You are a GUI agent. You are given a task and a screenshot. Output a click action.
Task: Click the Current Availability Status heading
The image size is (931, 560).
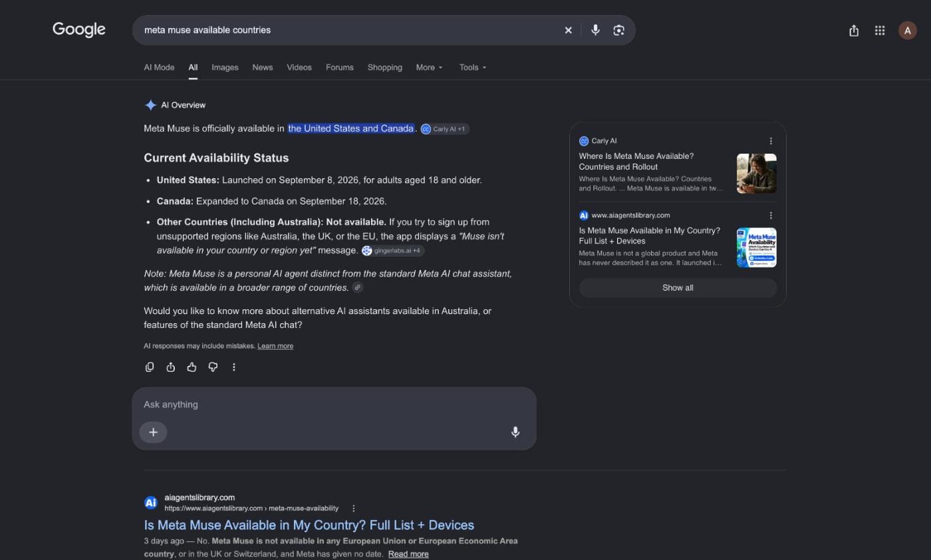tap(216, 158)
